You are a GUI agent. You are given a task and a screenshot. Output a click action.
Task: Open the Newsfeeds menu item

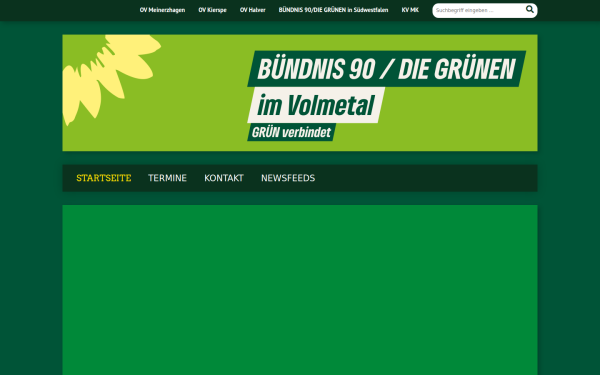288,178
